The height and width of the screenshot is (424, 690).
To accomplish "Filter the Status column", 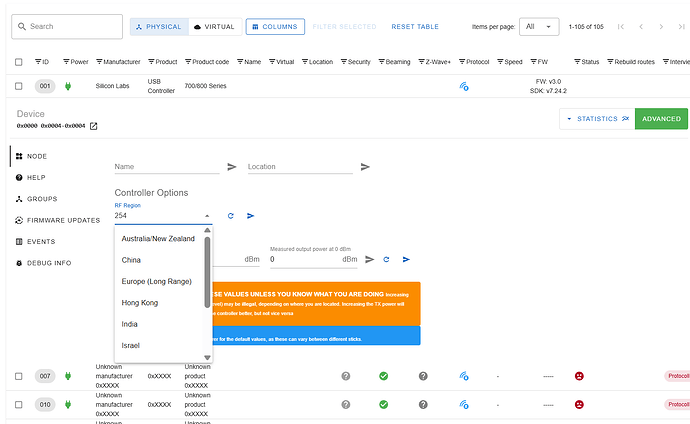I will [577, 62].
